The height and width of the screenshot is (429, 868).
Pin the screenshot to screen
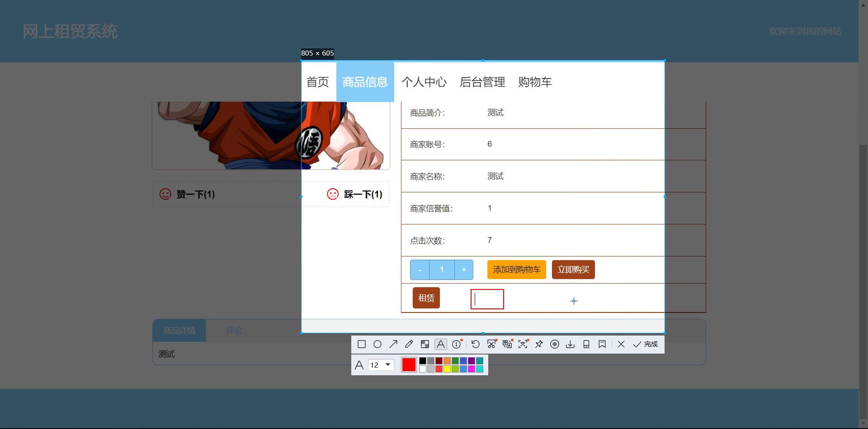[539, 345]
